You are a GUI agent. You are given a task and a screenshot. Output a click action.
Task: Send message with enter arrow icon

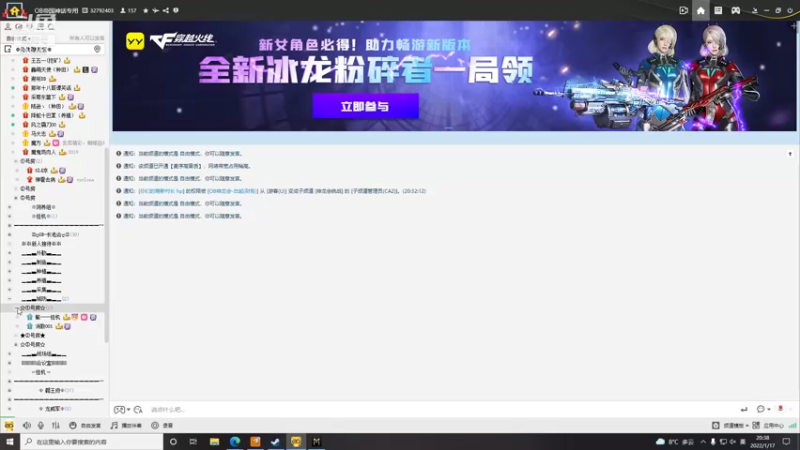coord(744,409)
